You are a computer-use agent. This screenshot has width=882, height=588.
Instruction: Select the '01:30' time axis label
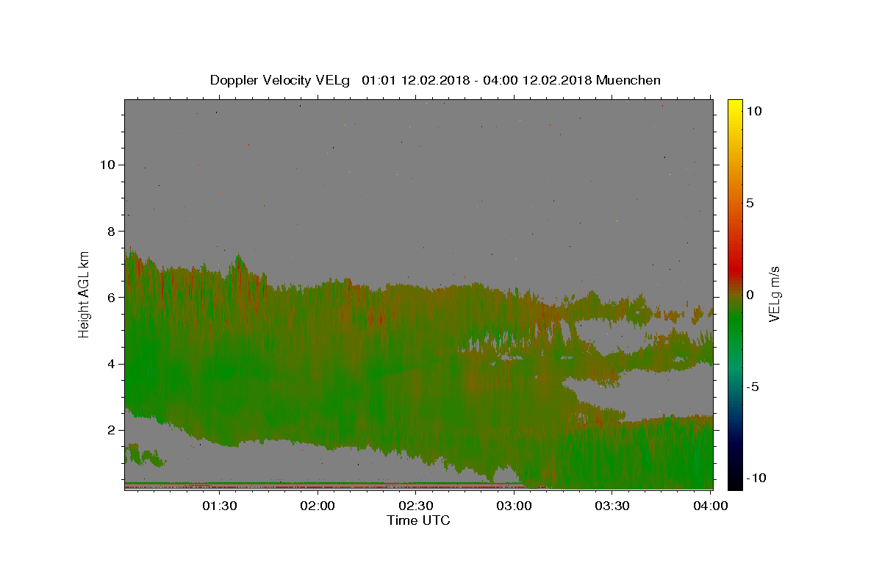[x=219, y=506]
